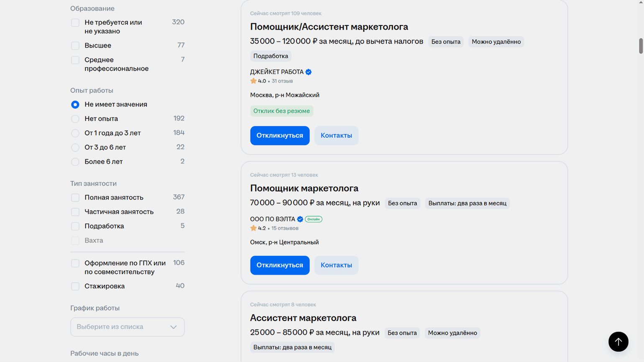
Task: Select the Нет опыта radio button
Action: tap(75, 119)
